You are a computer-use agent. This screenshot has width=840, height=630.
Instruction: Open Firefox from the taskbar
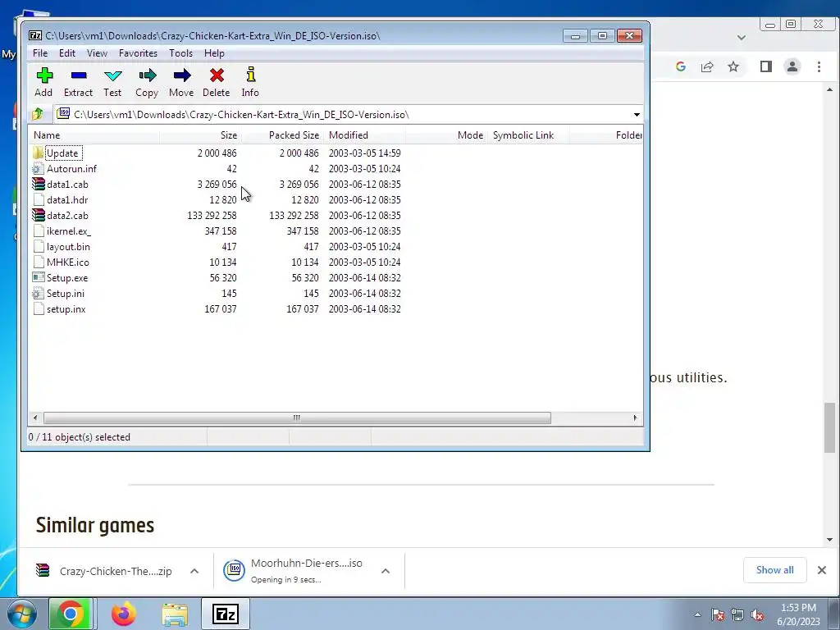click(123, 614)
